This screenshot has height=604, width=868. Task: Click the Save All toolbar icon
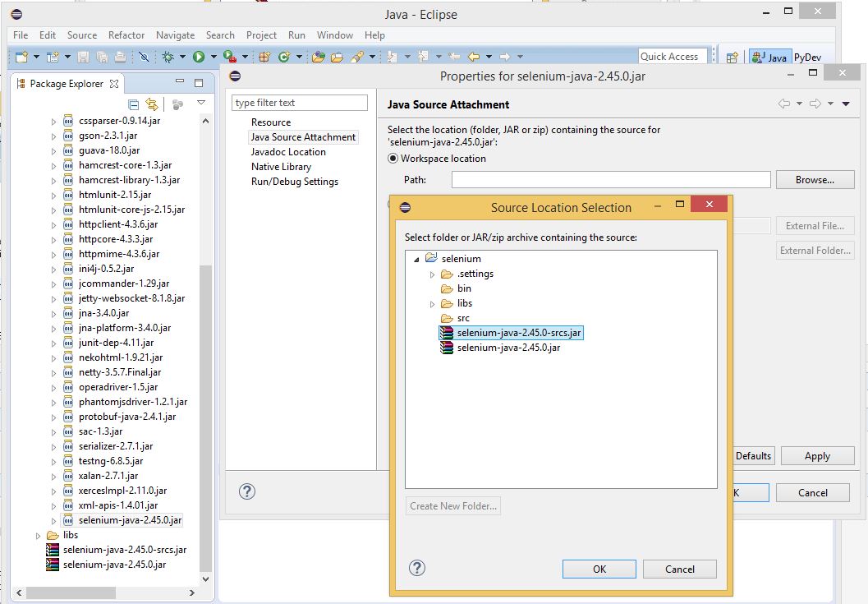point(101,57)
